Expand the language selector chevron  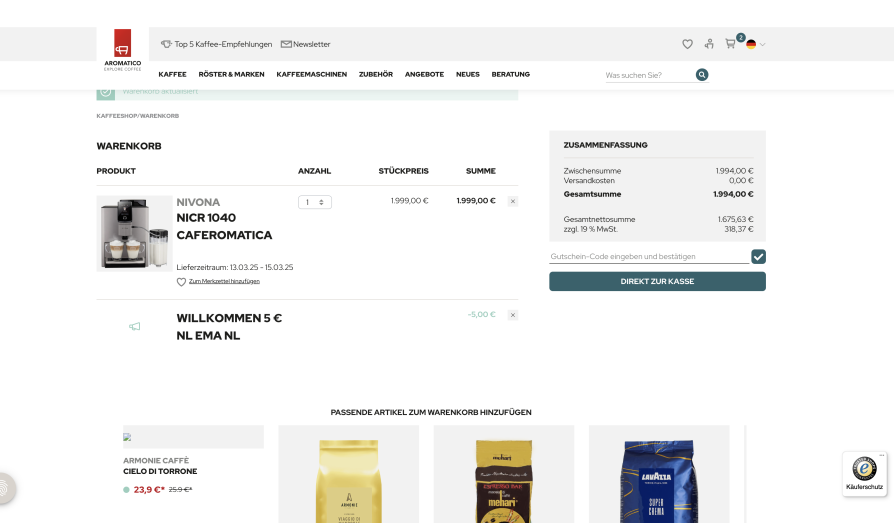pyautogui.click(x=762, y=44)
